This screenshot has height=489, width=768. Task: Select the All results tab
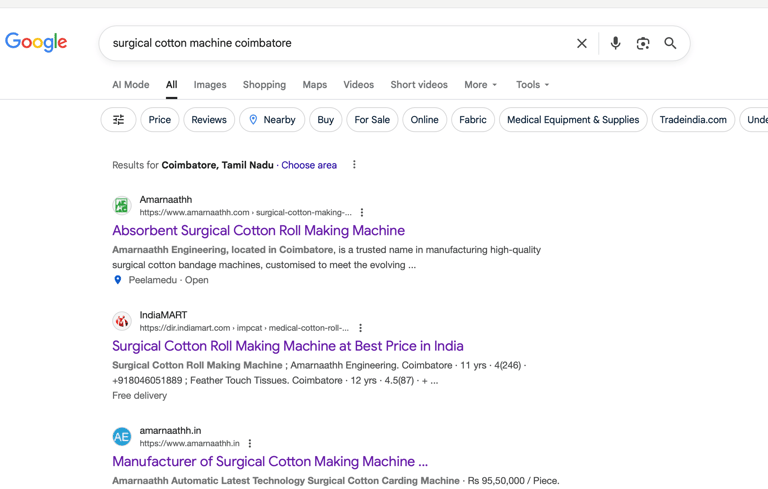pos(171,84)
